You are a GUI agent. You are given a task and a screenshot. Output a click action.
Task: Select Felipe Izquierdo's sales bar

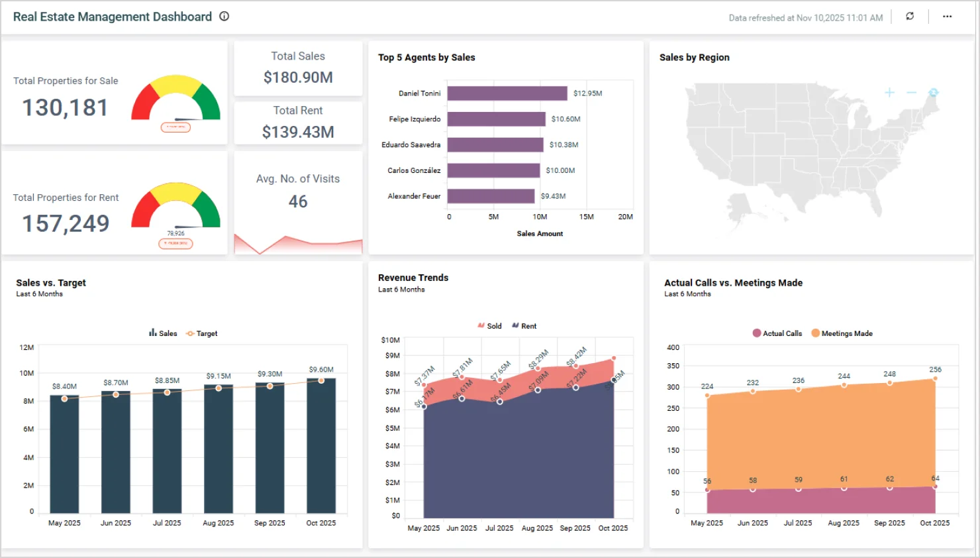pos(497,119)
